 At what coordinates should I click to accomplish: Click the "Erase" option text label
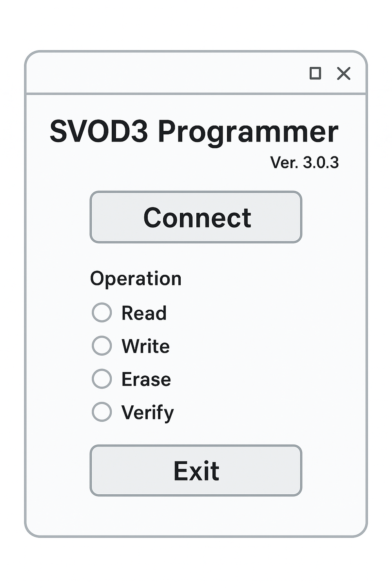146,379
